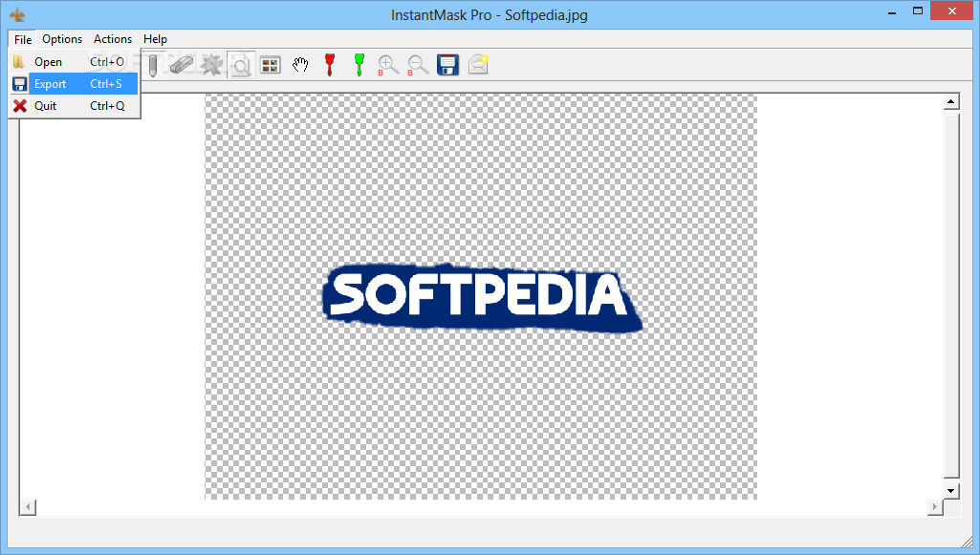Toggle the preview magnifier page icon
The image size is (980, 555).
[x=241, y=65]
